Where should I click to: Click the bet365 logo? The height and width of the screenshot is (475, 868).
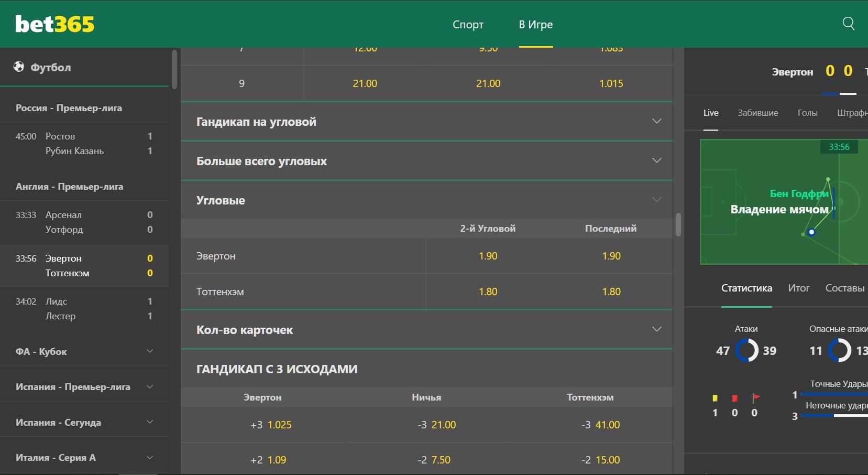point(54,24)
